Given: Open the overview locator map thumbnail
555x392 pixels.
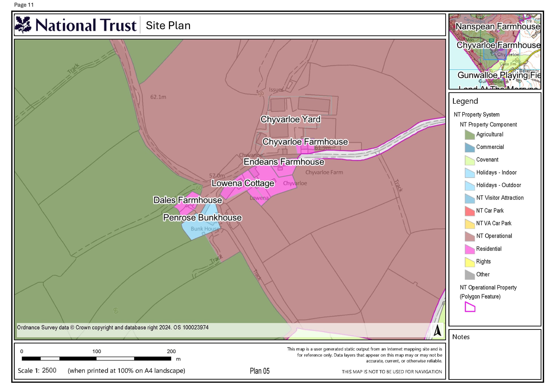Looking at the screenshot, I should tap(495, 51).
